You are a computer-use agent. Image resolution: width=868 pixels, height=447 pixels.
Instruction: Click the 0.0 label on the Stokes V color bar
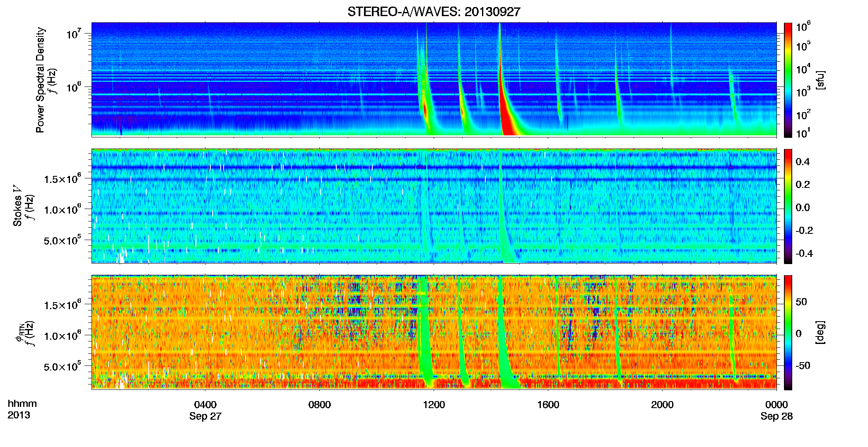[x=803, y=207]
